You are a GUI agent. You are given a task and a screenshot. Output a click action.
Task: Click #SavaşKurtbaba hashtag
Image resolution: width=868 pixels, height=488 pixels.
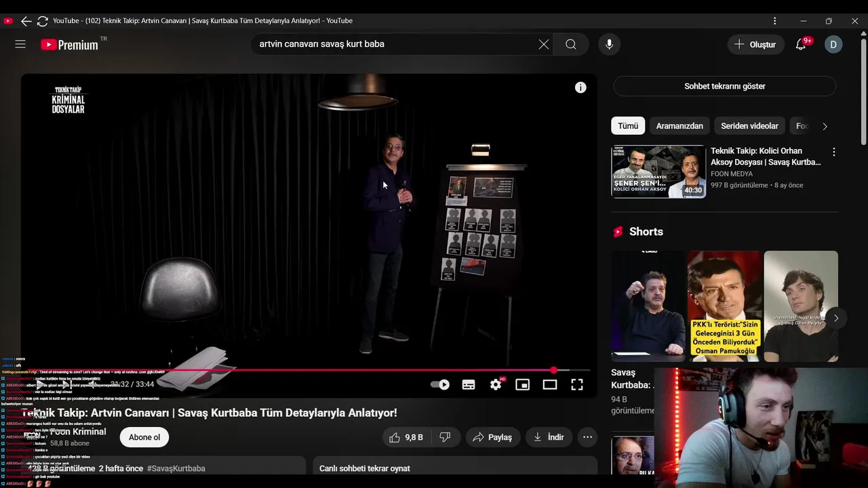tap(176, 468)
